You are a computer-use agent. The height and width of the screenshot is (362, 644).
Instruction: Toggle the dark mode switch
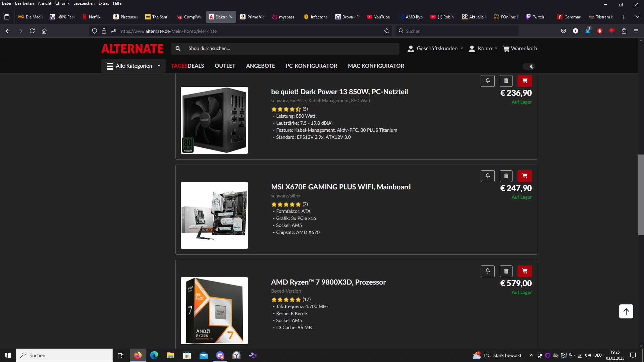point(529,66)
